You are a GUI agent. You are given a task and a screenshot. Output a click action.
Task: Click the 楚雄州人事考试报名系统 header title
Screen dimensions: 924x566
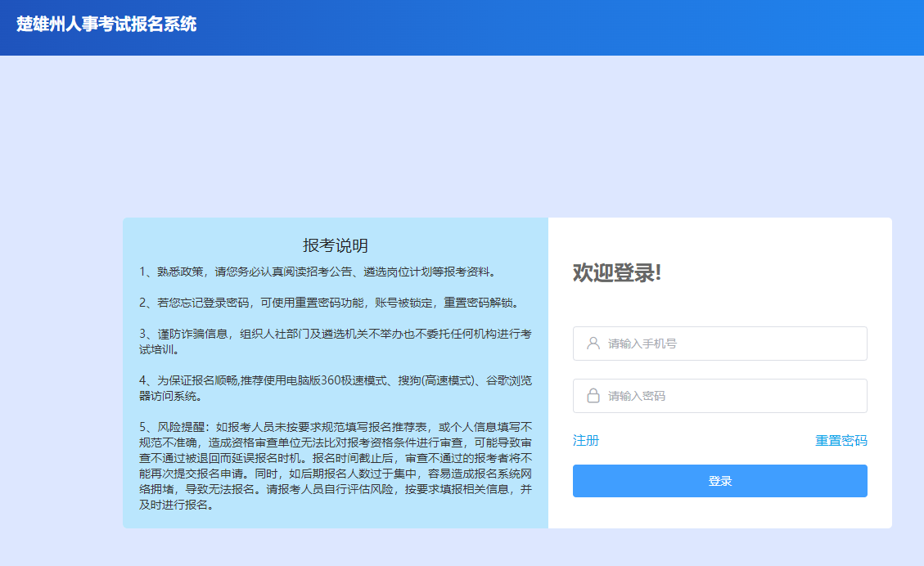[x=106, y=25]
